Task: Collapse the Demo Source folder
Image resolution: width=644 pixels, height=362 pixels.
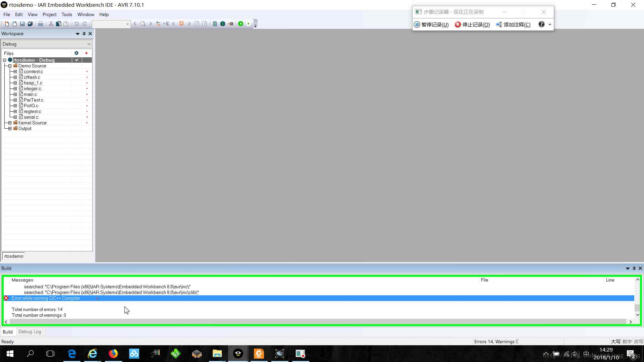Action: coord(10,66)
